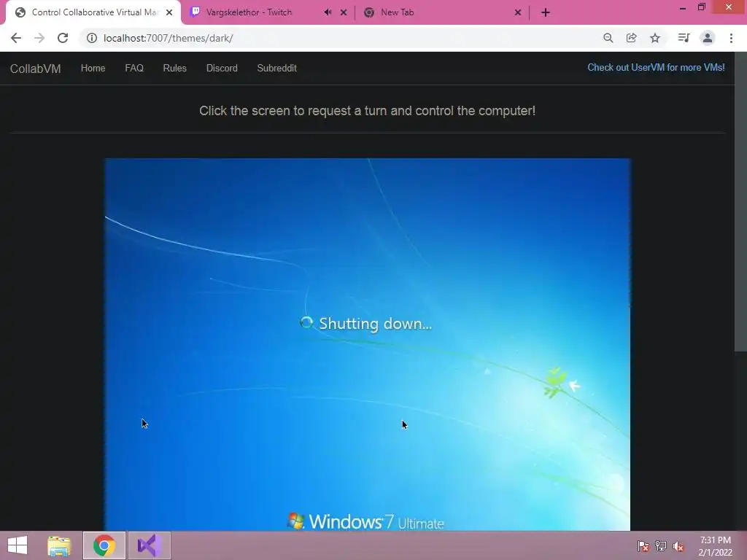The image size is (747, 560).
Task: Click the page vertical scrollbar thumb
Action: [x=741, y=202]
